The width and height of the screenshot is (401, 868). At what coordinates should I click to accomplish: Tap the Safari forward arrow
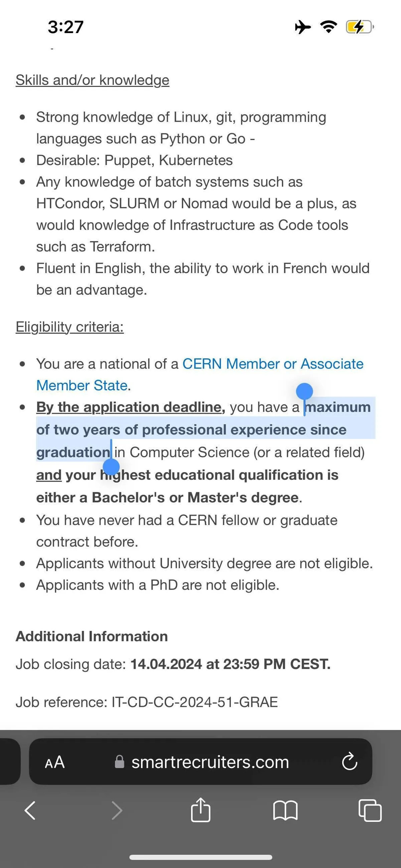pos(117,810)
